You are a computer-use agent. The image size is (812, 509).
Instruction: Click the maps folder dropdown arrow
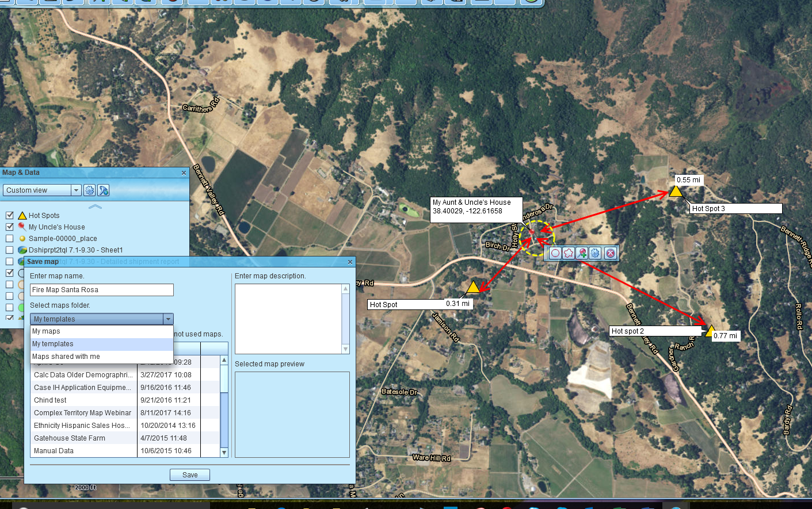[x=168, y=319]
